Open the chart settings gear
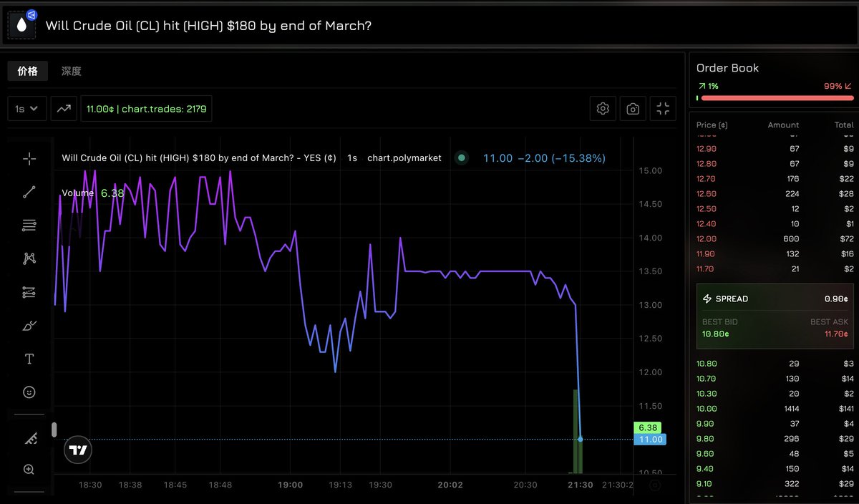The image size is (859, 504). 603,108
